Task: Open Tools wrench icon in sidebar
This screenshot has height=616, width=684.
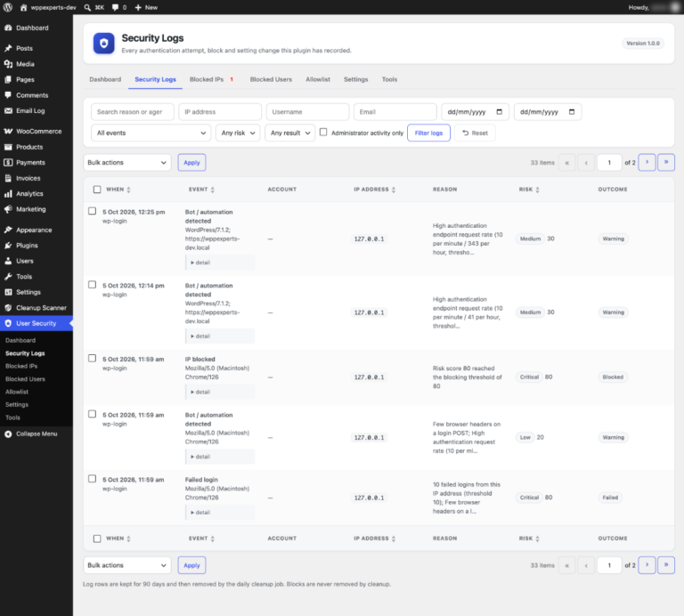Action: click(8, 276)
